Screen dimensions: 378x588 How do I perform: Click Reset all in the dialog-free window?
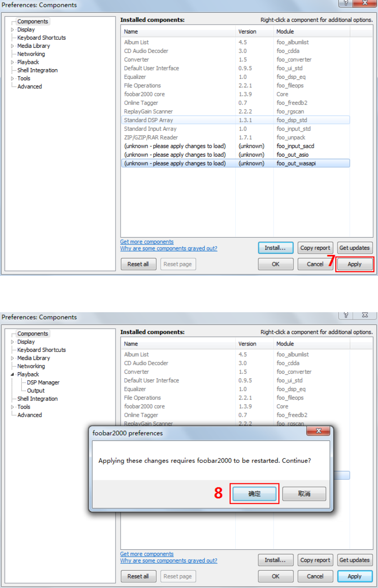click(x=138, y=264)
